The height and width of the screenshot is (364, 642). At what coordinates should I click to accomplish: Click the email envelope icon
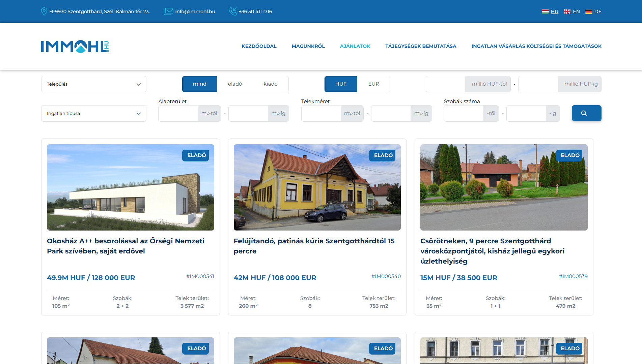click(168, 11)
